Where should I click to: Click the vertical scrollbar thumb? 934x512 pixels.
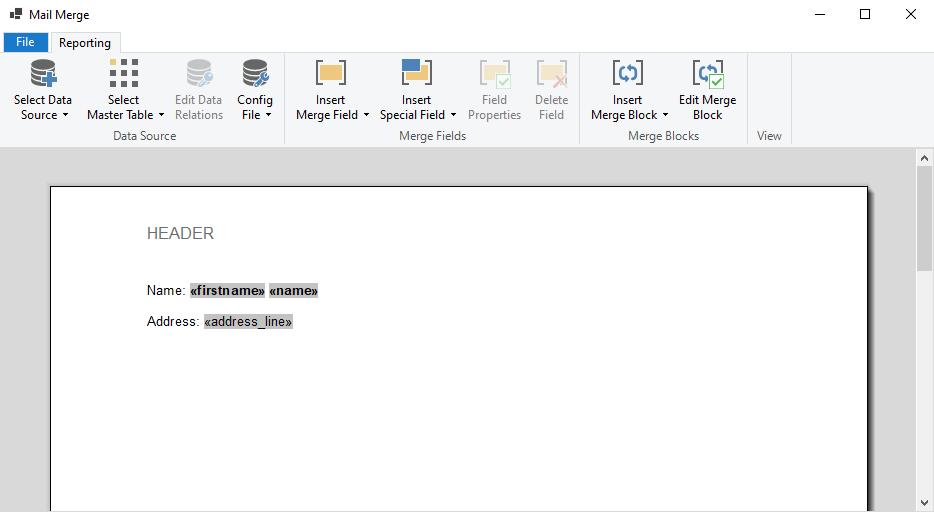point(924,218)
